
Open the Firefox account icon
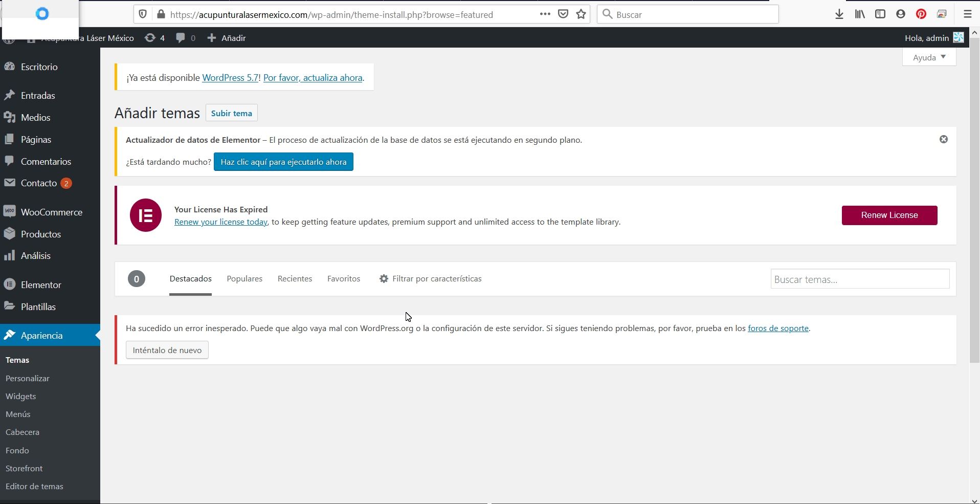point(901,14)
